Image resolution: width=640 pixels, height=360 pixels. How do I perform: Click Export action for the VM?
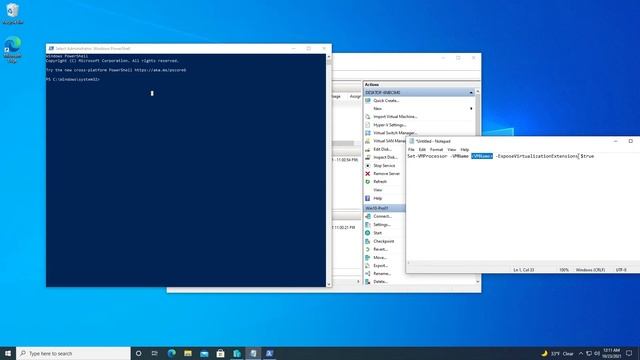tap(380, 266)
